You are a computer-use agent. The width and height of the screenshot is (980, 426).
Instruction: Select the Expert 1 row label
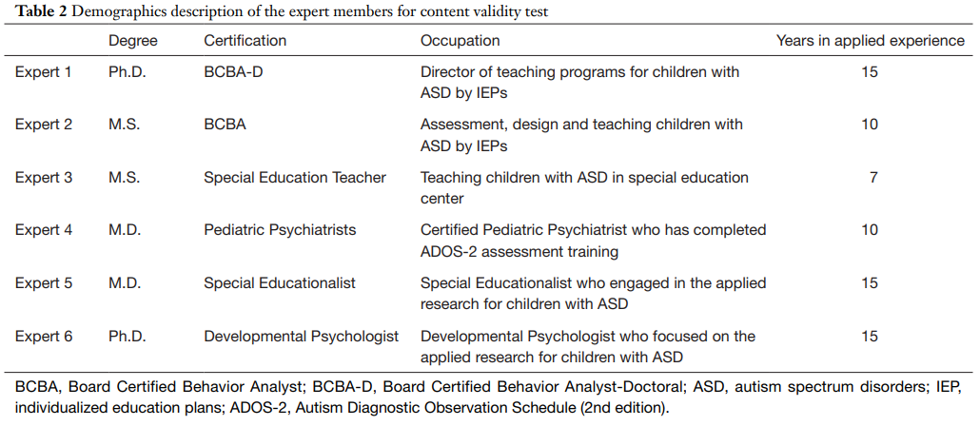(44, 72)
